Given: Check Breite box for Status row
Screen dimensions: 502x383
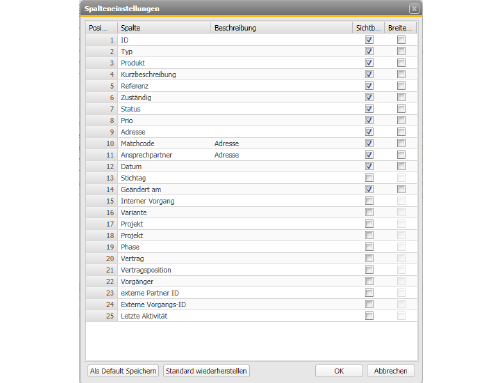Looking at the screenshot, I should 401,109.
